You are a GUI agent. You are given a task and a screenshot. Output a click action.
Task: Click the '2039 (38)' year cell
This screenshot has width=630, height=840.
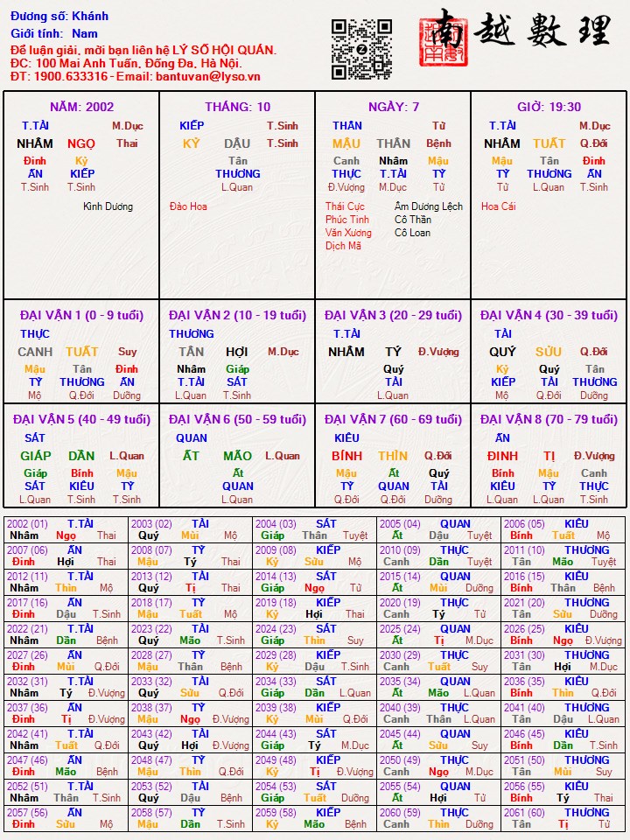click(314, 714)
